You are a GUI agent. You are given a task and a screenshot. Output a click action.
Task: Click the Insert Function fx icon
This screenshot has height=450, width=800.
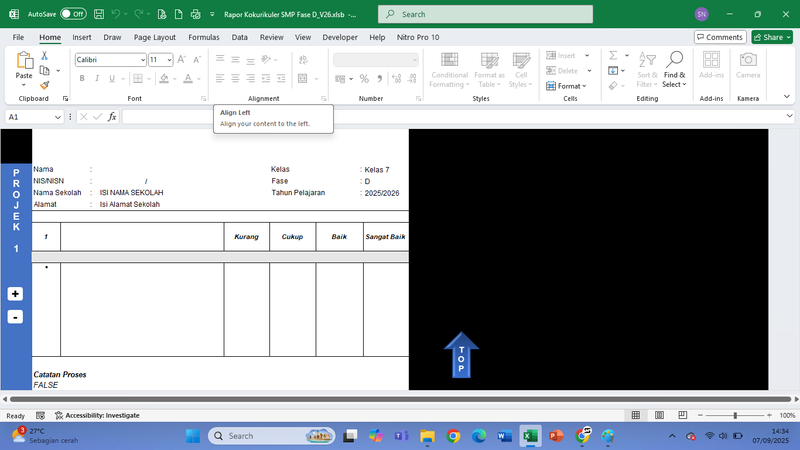coord(112,117)
